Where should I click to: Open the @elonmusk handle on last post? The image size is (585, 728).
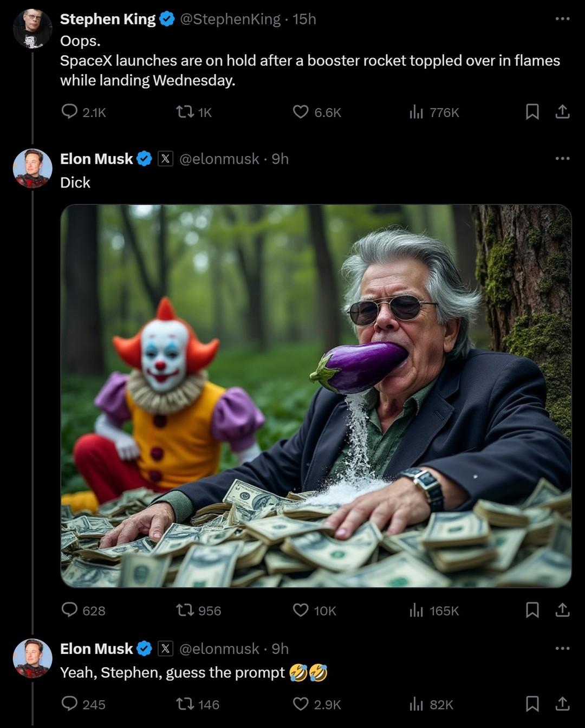tap(219, 648)
